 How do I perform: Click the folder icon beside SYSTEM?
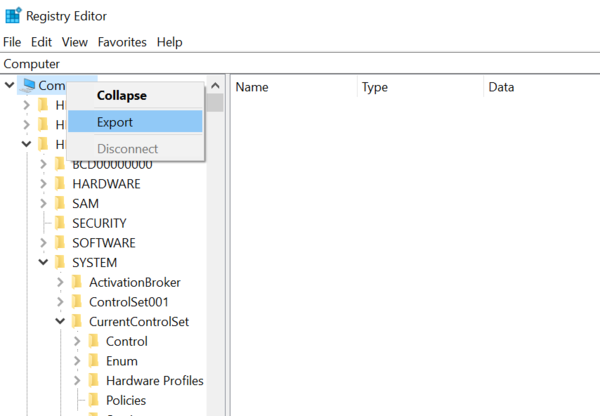60,263
